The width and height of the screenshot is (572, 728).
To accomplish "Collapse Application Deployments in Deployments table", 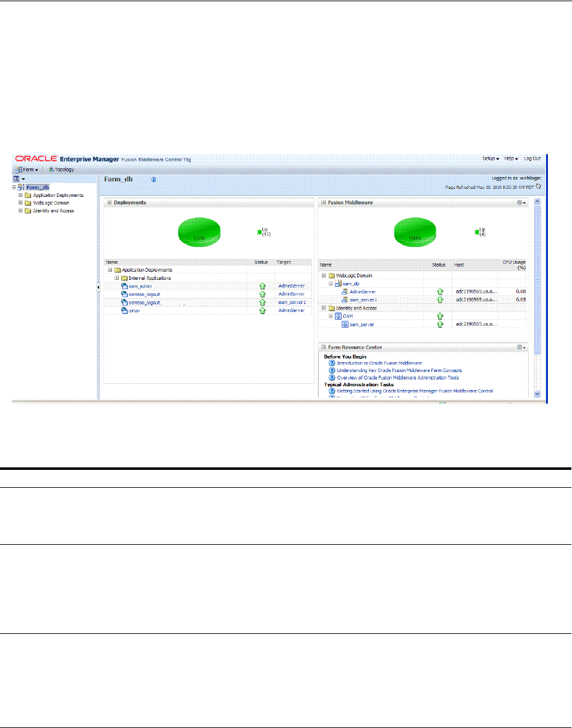I will pyautogui.click(x=110, y=270).
